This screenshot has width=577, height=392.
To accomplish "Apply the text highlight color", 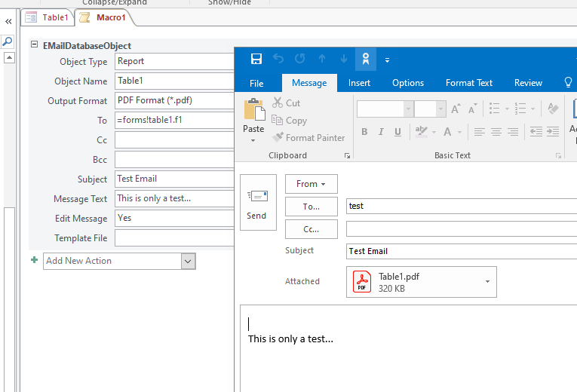I will [x=422, y=132].
